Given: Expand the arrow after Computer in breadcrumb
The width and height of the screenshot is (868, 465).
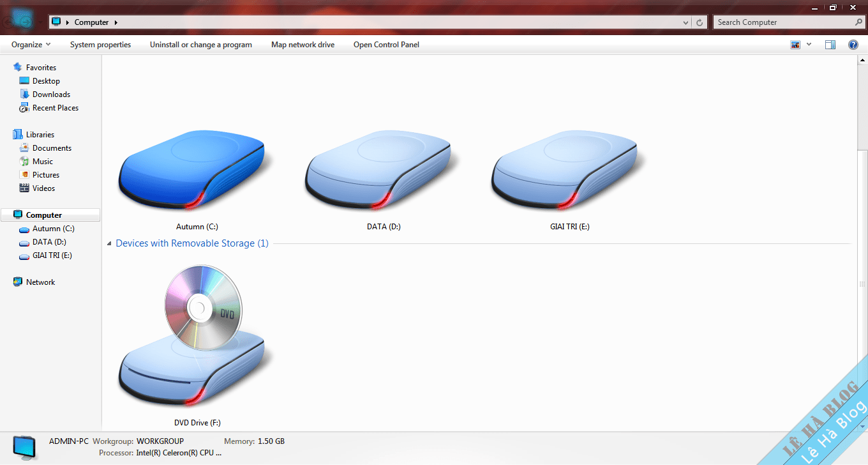Looking at the screenshot, I should click(116, 22).
